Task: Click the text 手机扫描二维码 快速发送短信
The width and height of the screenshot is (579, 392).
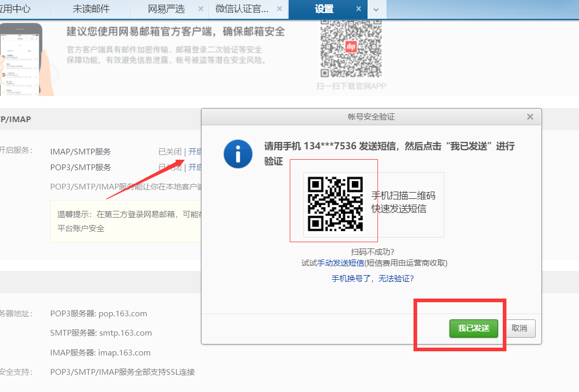Action: pyautogui.click(x=403, y=202)
